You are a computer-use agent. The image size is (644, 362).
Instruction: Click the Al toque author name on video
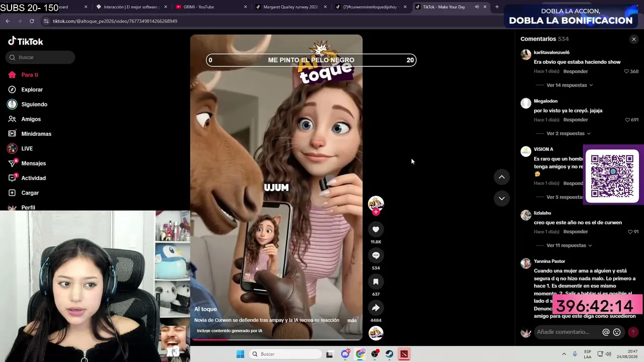click(x=205, y=309)
